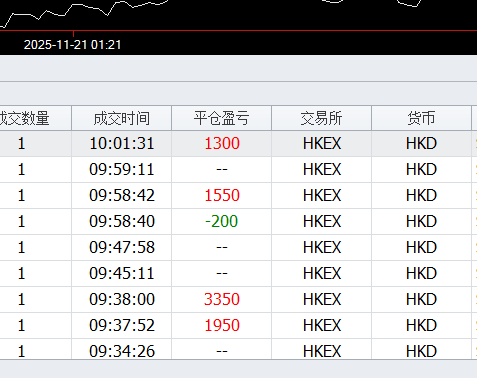Sort by the 成交数量 column header
Viewport: 477px width, 378px height.
35,118
